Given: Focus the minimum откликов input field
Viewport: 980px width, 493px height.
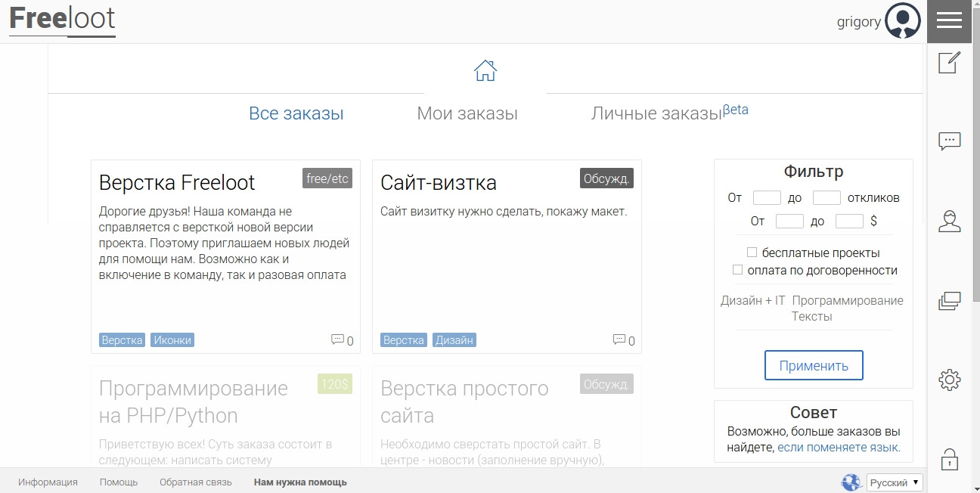Looking at the screenshot, I should point(767,198).
